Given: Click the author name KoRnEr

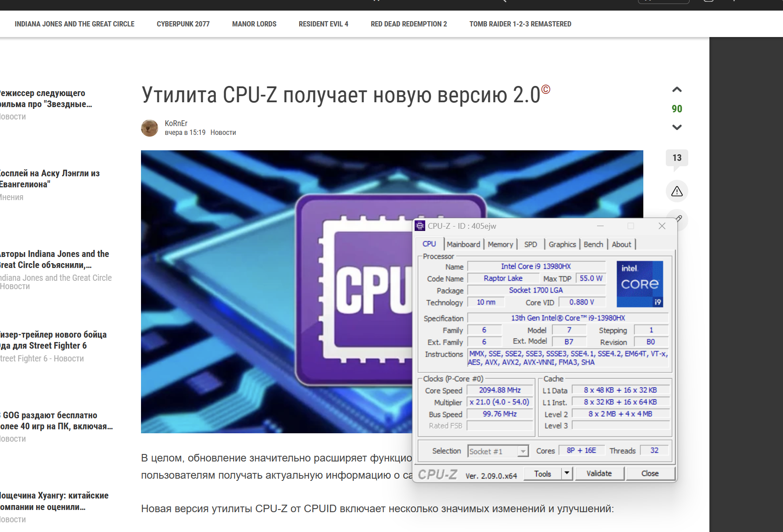Looking at the screenshot, I should click(176, 123).
